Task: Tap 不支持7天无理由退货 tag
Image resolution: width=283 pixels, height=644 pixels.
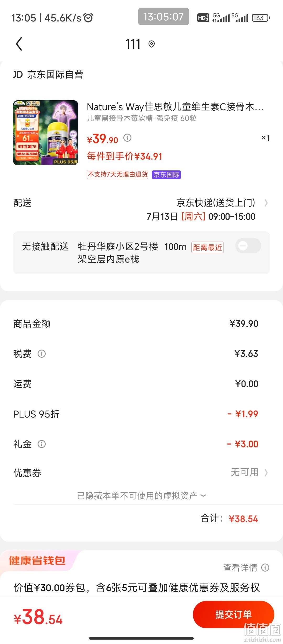Action: 117,174
